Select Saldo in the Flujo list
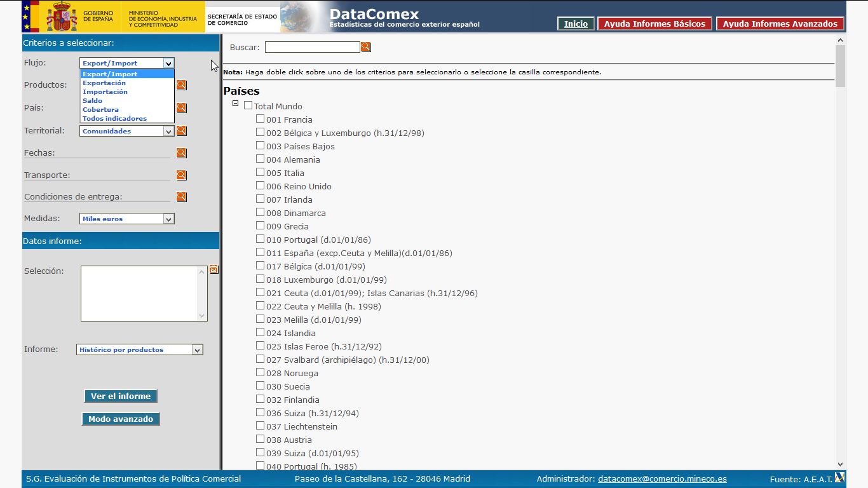This screenshot has width=868, height=488. click(x=127, y=100)
